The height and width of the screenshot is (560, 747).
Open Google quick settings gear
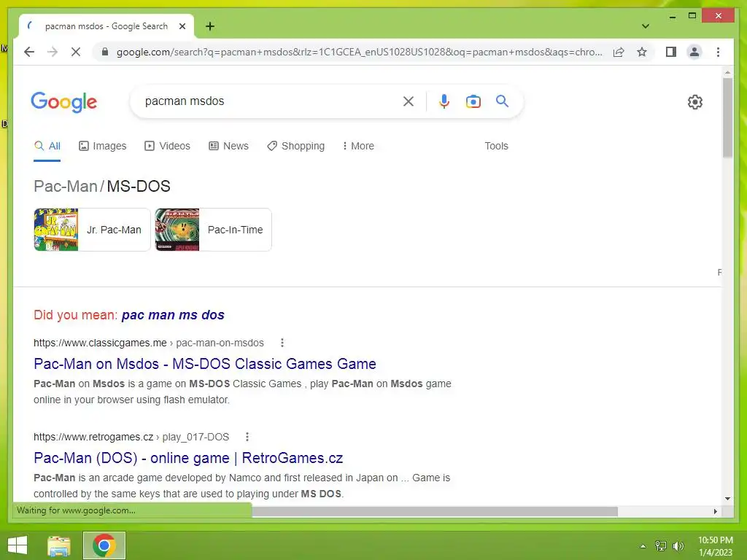point(695,102)
